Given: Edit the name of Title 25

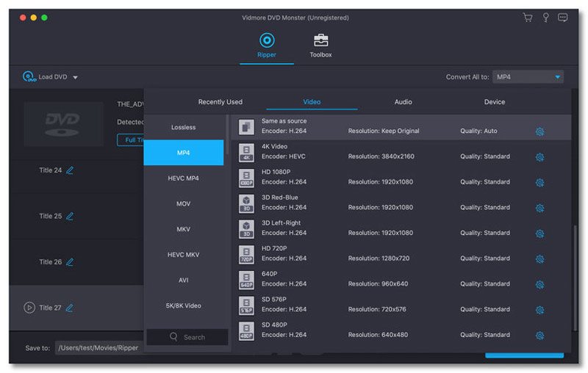Looking at the screenshot, I should (70, 216).
